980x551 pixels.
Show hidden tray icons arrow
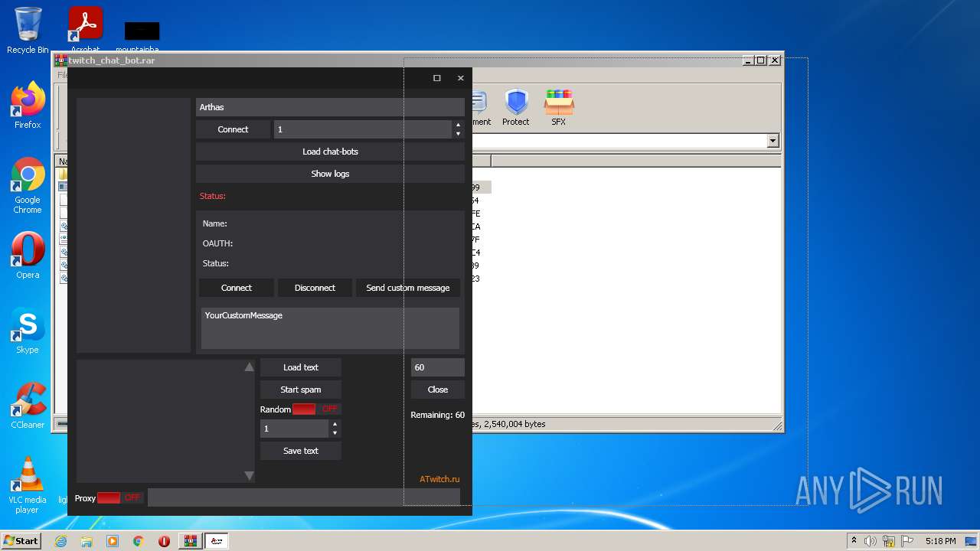tap(854, 541)
